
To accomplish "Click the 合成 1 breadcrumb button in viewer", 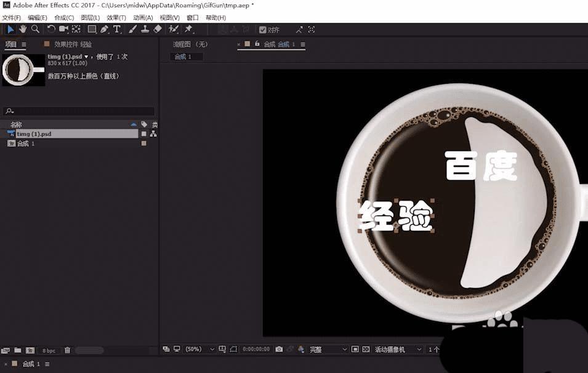I will tap(187, 57).
